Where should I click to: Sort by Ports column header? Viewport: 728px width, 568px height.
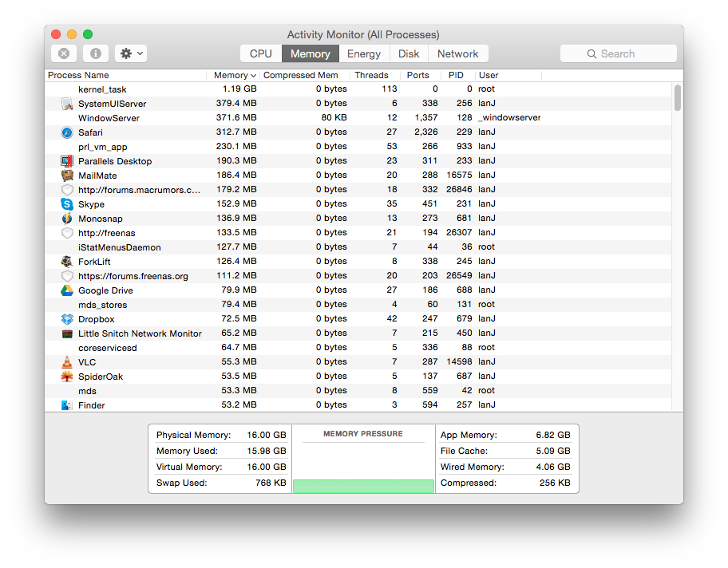point(420,75)
